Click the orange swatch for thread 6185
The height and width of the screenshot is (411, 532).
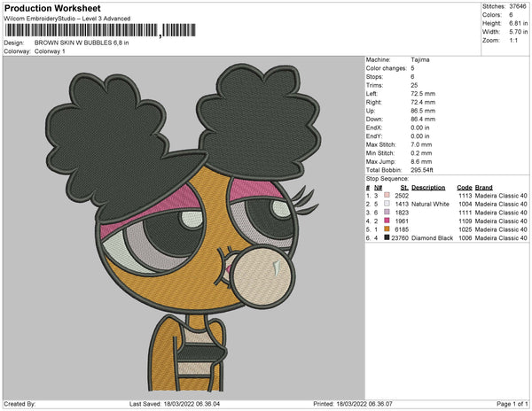coord(387,229)
